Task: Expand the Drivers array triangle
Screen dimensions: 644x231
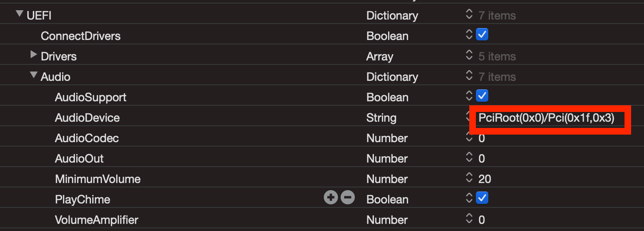Action: click(x=33, y=55)
